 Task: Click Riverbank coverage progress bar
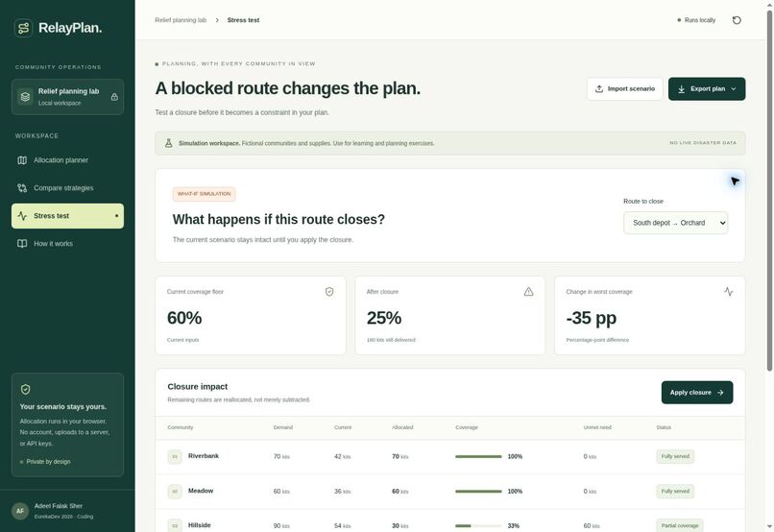pyautogui.click(x=478, y=457)
